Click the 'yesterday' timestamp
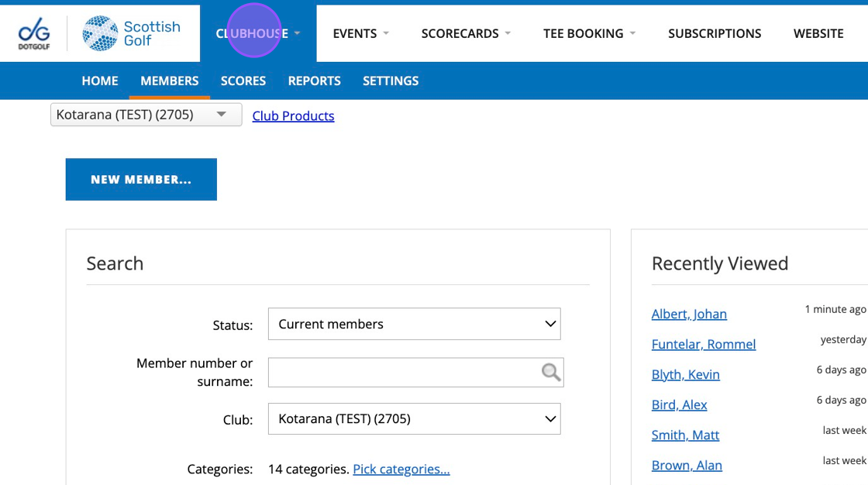This screenshot has height=485, width=868. [x=843, y=339]
